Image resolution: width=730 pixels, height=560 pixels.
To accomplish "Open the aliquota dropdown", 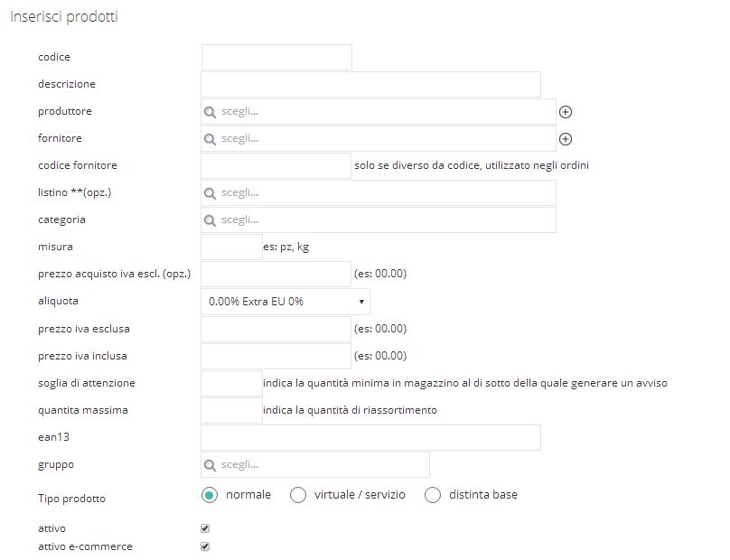I will pos(285,302).
